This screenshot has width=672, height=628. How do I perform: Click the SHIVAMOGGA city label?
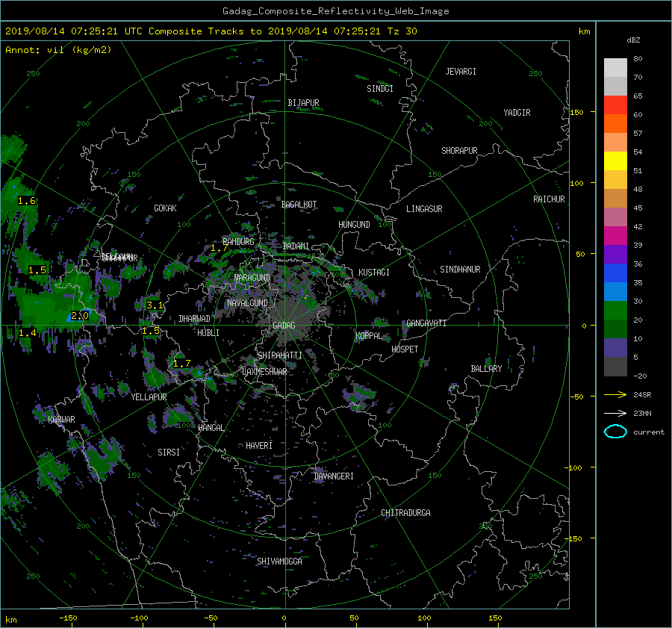279,562
